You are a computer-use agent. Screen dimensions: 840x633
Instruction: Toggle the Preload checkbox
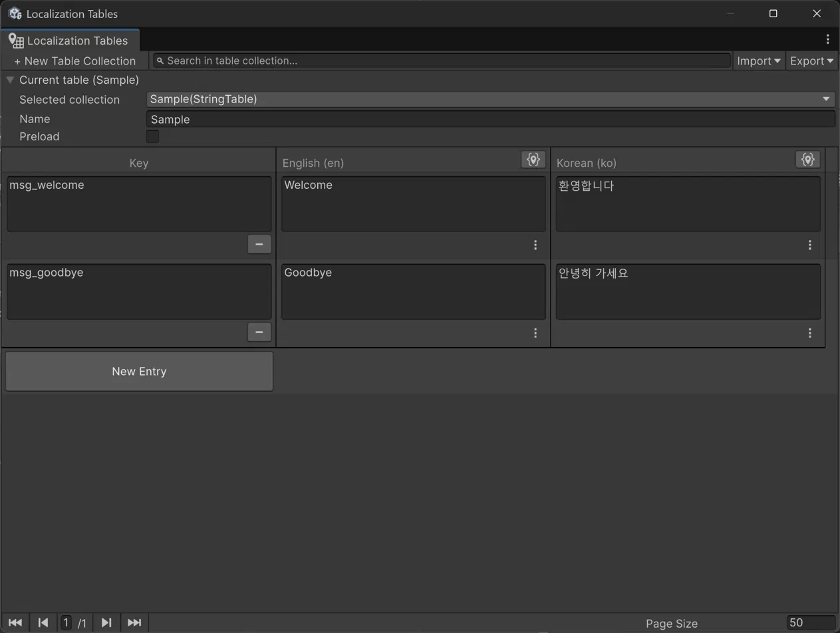(152, 136)
